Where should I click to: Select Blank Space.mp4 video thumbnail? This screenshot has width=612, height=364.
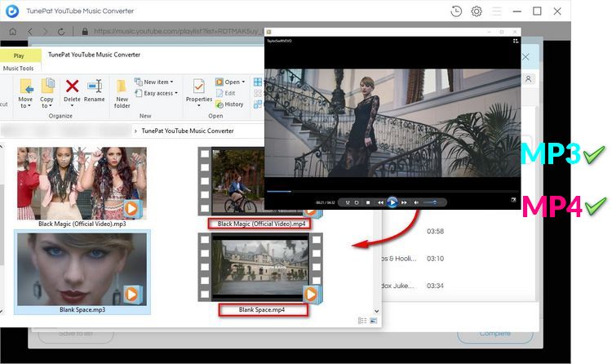(x=260, y=267)
